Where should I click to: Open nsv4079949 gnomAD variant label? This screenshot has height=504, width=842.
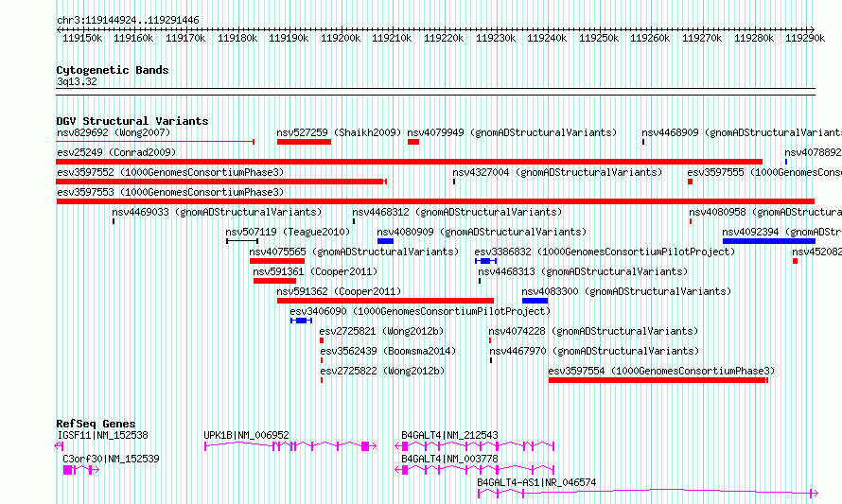coord(512,132)
